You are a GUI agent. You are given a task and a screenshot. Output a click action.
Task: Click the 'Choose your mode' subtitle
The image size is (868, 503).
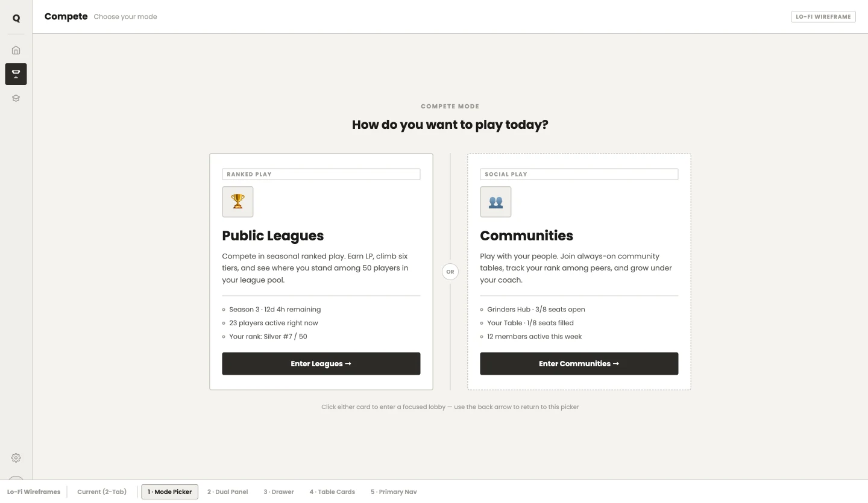(x=125, y=17)
